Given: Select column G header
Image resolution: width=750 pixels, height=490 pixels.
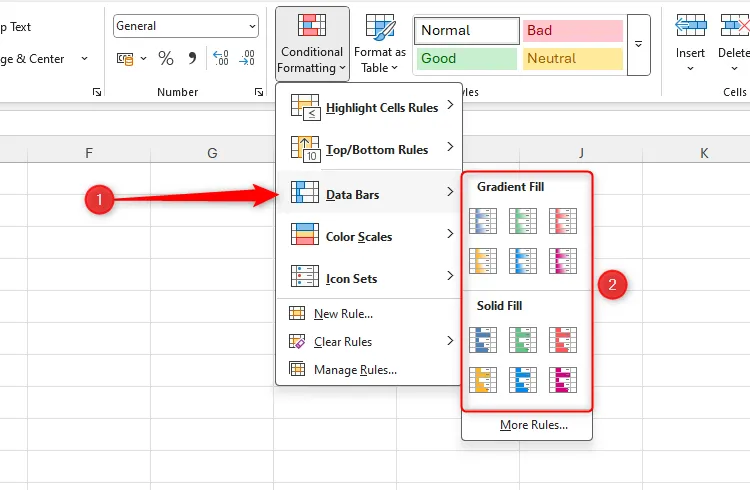Looking at the screenshot, I should click(x=212, y=153).
